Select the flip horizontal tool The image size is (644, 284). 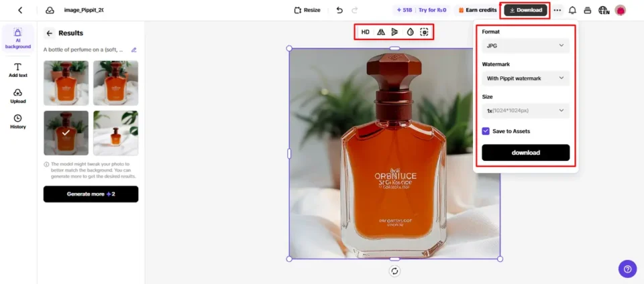point(380,31)
